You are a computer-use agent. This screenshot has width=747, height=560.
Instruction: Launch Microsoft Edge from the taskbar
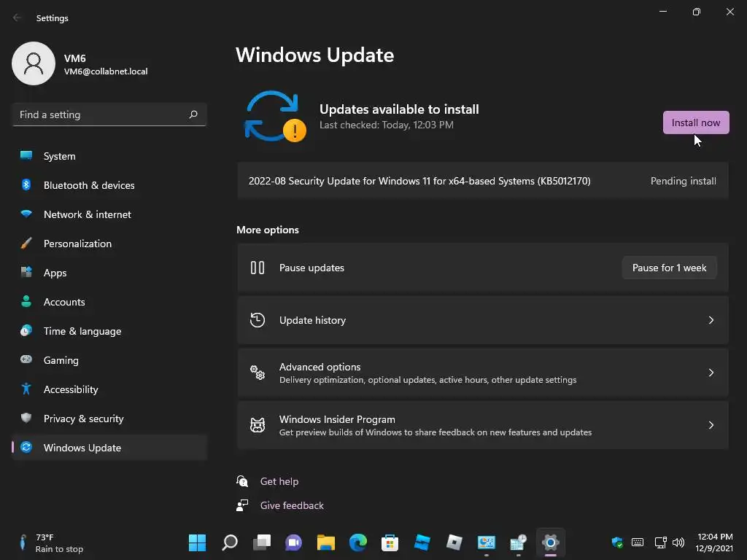357,542
